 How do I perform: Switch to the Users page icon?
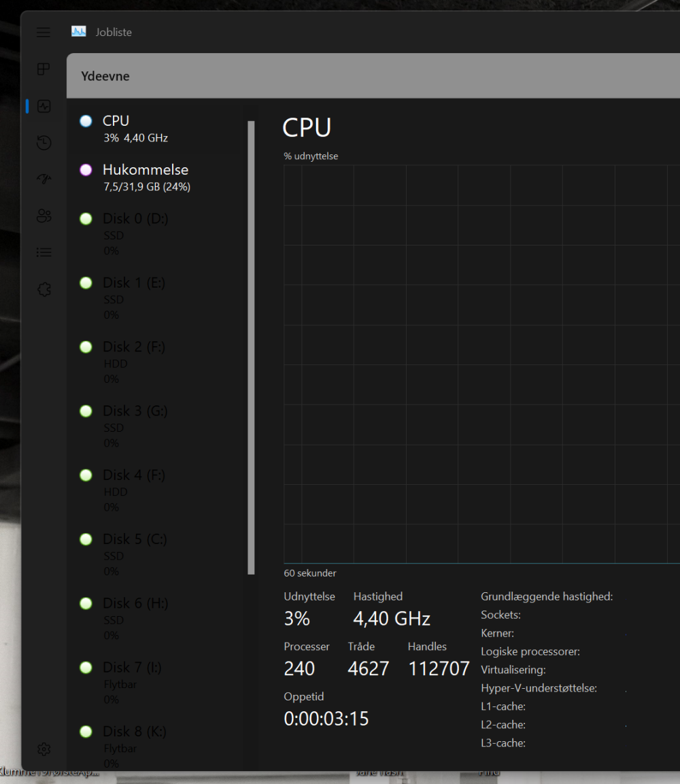pos(44,216)
